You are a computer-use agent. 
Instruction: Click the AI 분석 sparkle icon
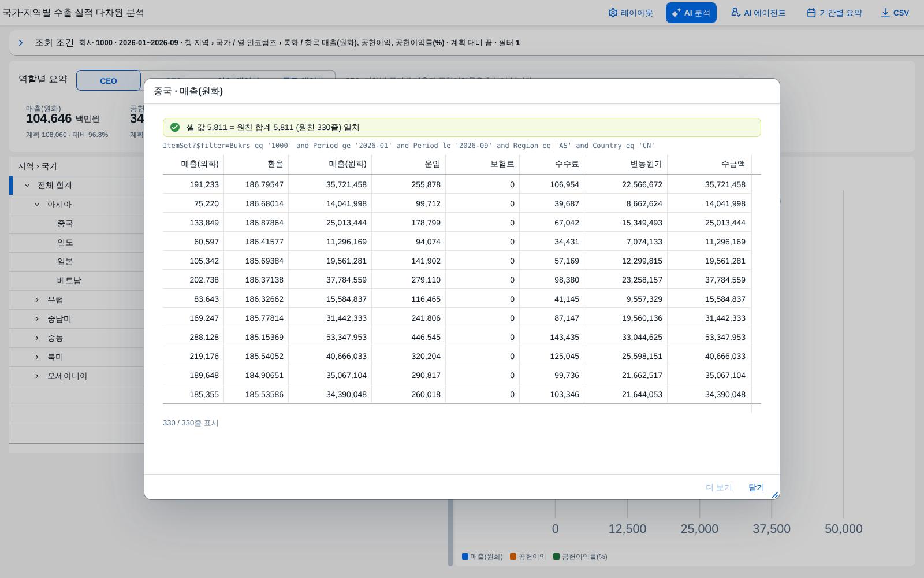click(676, 13)
